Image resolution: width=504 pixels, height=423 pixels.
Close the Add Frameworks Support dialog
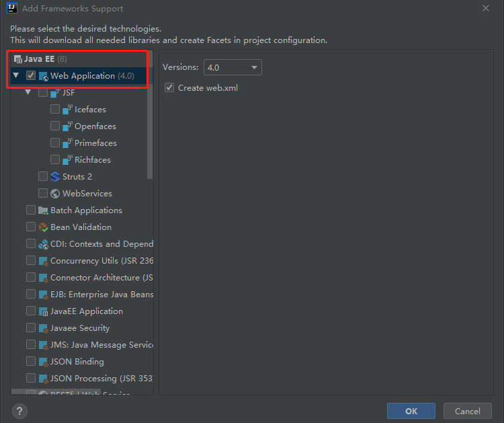click(x=486, y=8)
